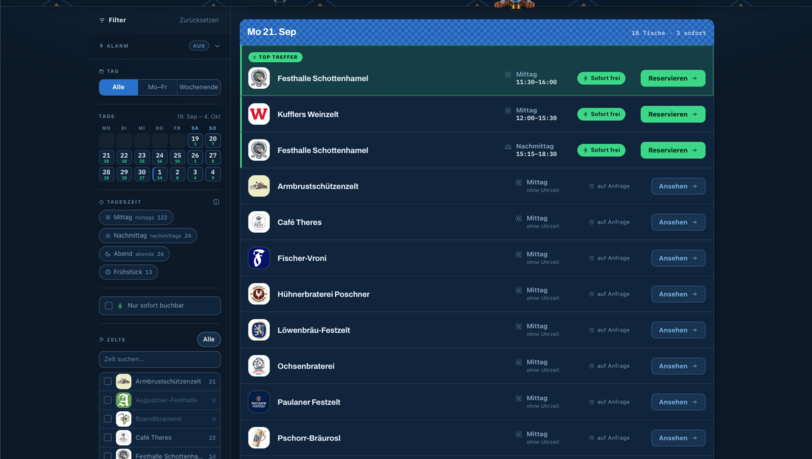Toggle the Mittag time-of-day filter

(136, 218)
